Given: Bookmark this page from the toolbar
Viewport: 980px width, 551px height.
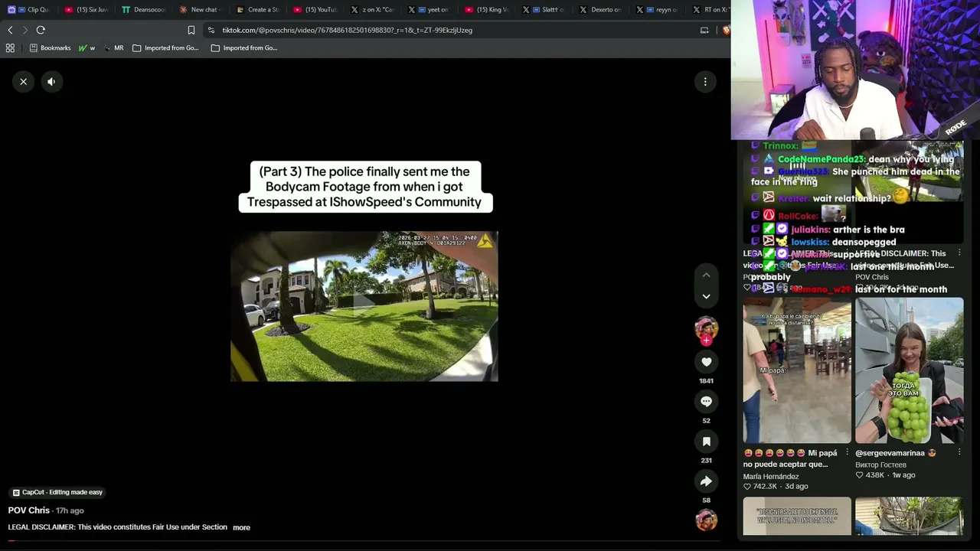Looking at the screenshot, I should (191, 30).
